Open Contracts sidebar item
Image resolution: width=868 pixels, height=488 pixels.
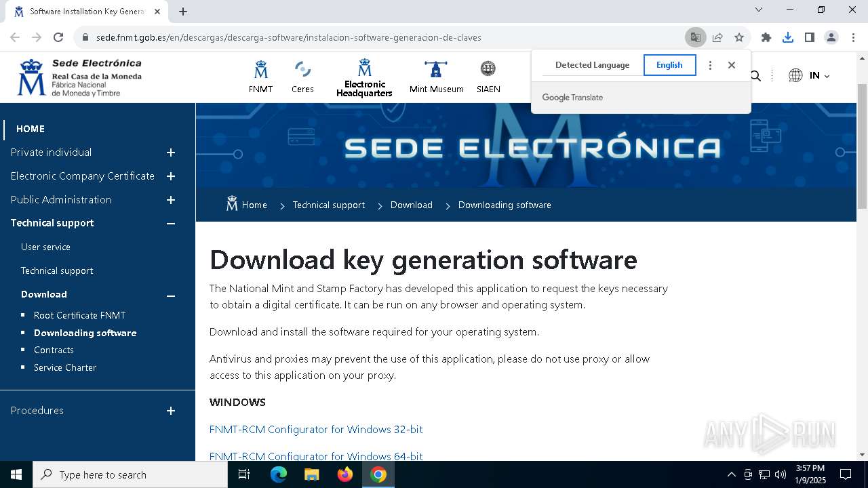[54, 350]
